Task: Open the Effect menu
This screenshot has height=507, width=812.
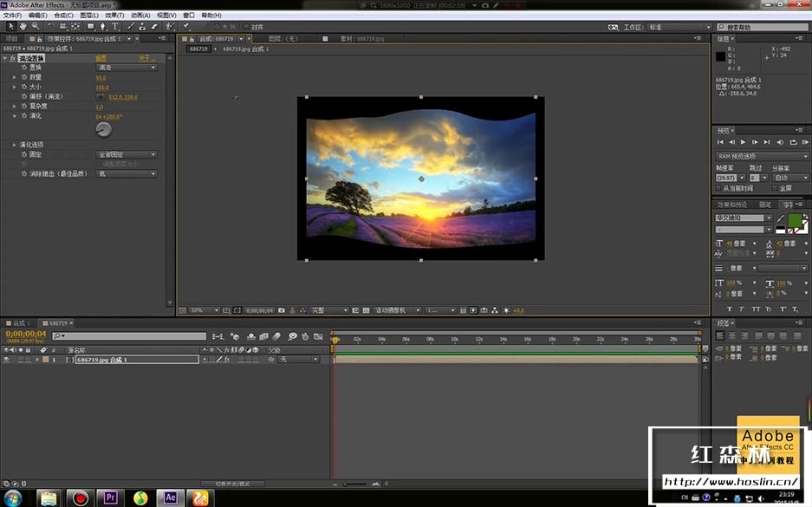Action: tap(114, 16)
